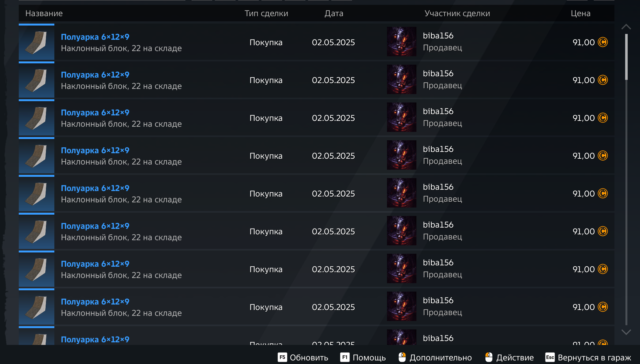The image size is (640, 364).
Task: Click biba156 avatar in the fourth row
Action: click(x=402, y=155)
